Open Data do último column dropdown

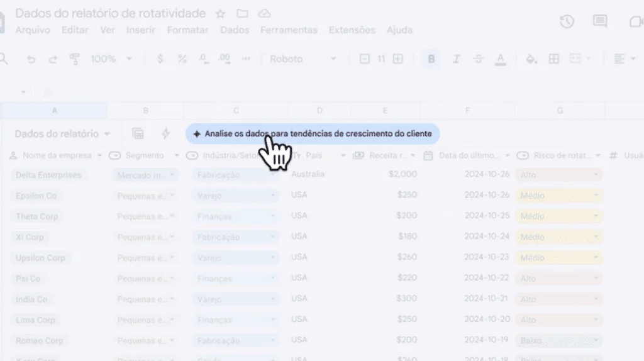click(x=508, y=155)
